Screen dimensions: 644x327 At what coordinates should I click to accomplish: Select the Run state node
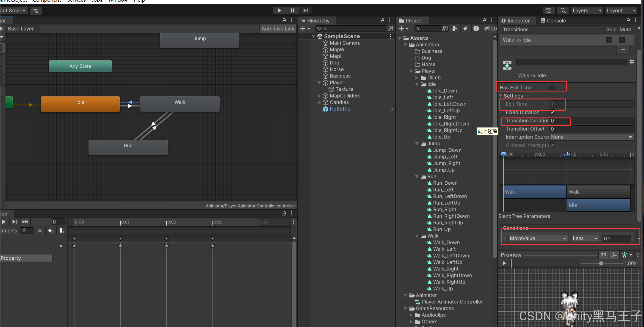coord(128,147)
